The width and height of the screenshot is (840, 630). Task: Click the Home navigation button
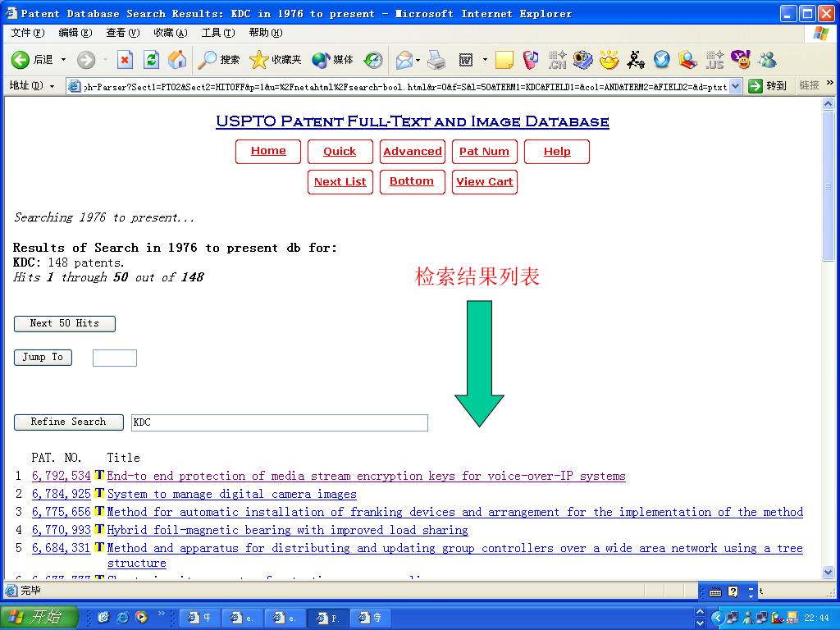click(x=268, y=152)
